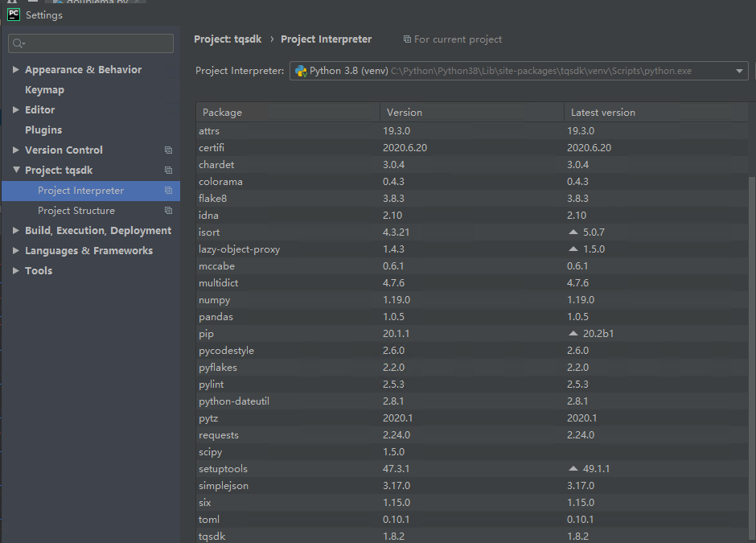756x543 pixels.
Task: Click project-level icon beside Version Control
Action: (168, 150)
